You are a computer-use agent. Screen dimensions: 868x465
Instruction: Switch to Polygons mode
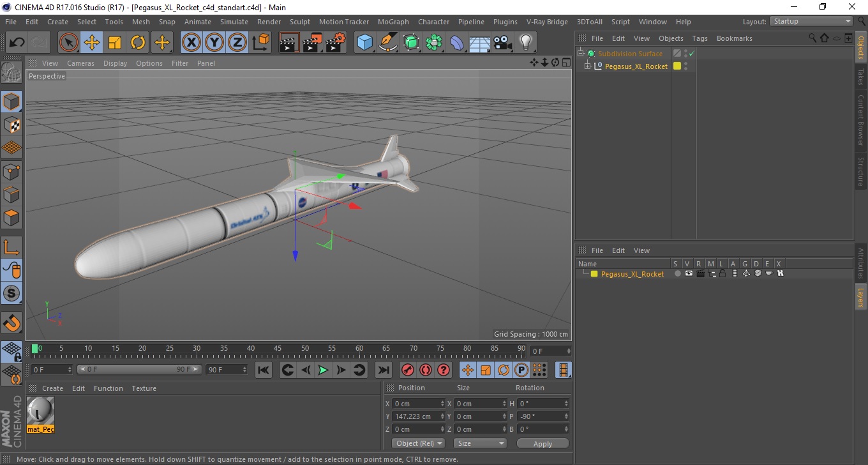11,217
